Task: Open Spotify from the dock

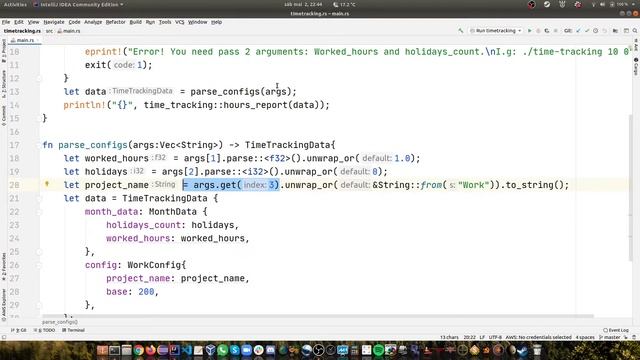Action: click(378, 350)
